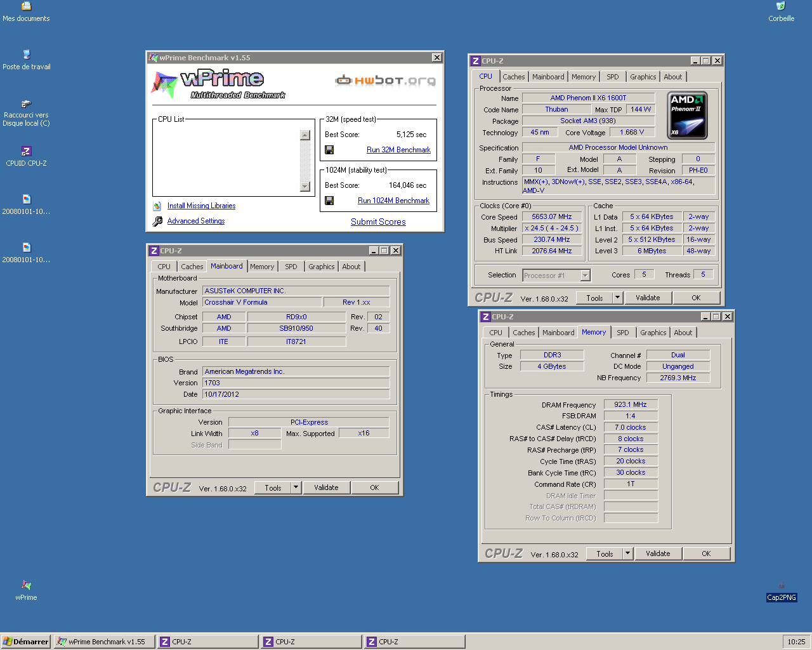Open Mainboard tab in CPU-Z Memory window
The width and height of the screenshot is (812, 650).
tap(558, 333)
